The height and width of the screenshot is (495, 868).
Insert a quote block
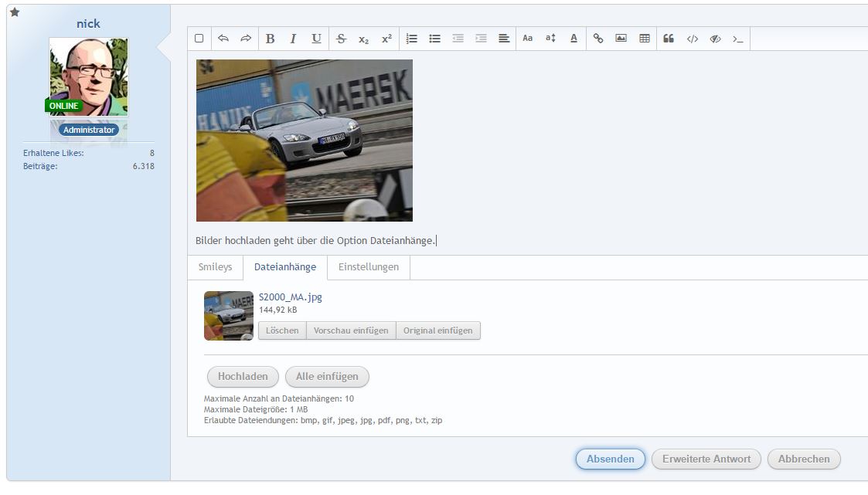pyautogui.click(x=669, y=39)
